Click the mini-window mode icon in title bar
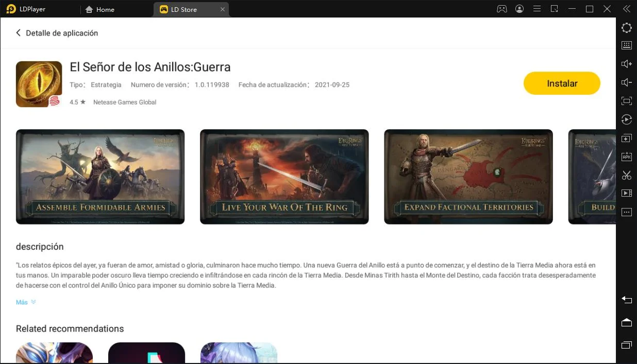637x364 pixels. [x=555, y=9]
